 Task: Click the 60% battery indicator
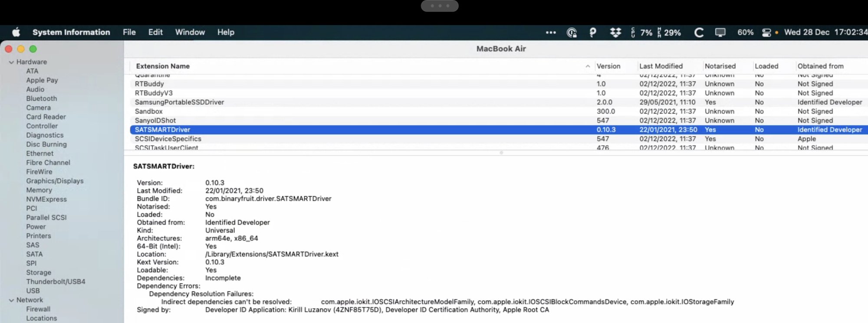745,33
